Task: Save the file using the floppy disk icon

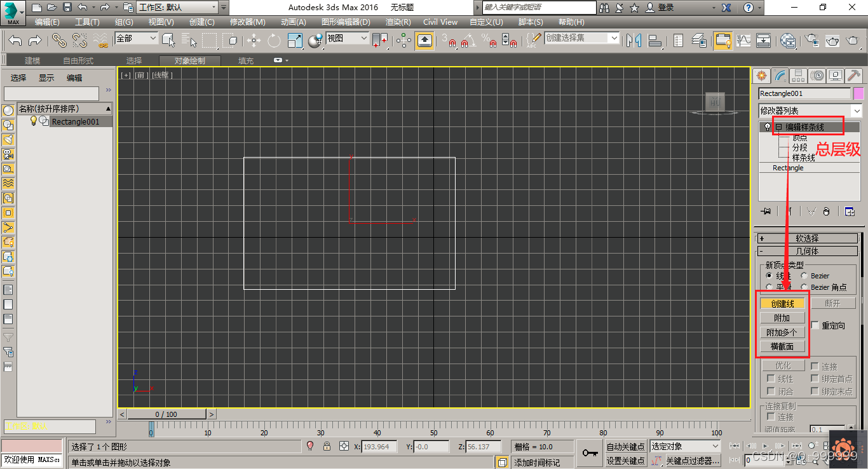Action: (x=67, y=8)
